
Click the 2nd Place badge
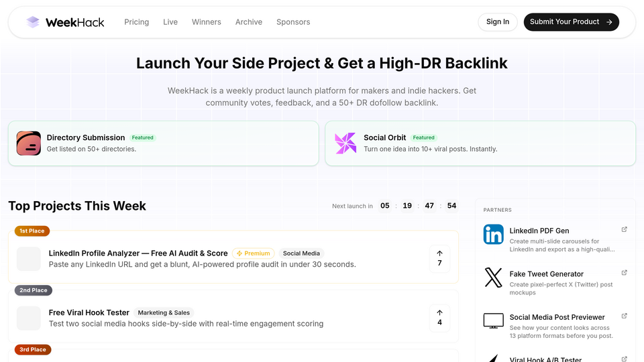34,290
